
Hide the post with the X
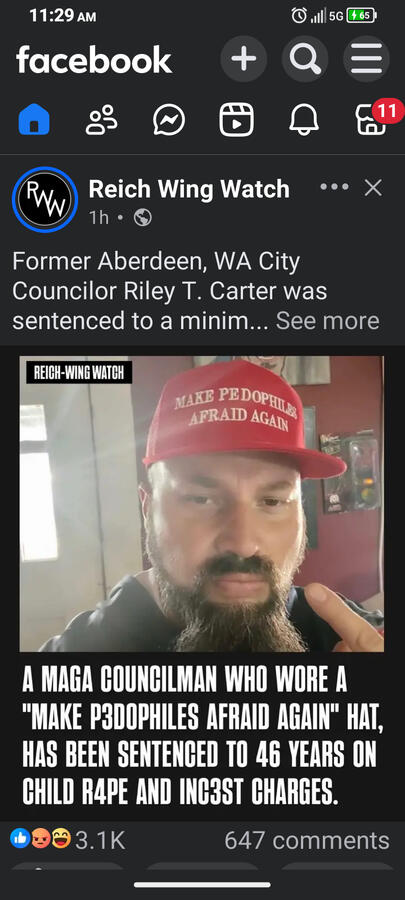pos(373,188)
